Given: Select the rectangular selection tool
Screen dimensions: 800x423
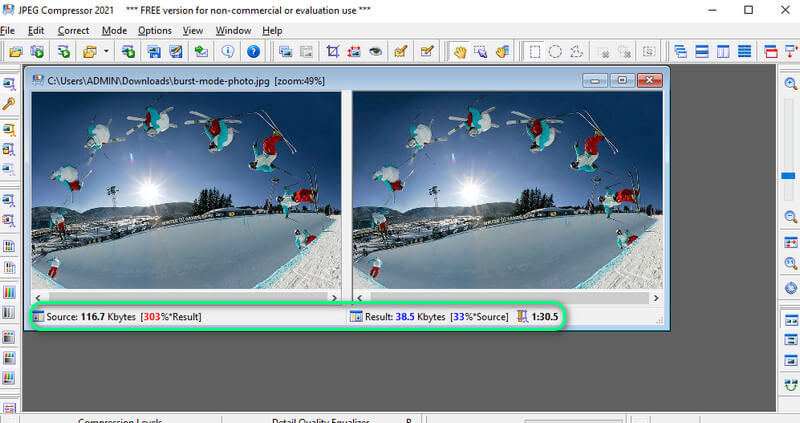Looking at the screenshot, I should point(535,51).
